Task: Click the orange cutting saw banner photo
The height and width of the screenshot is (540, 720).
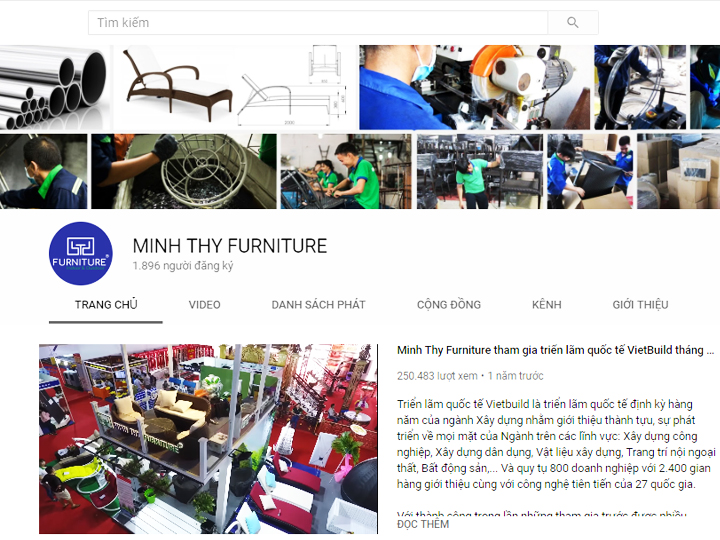Action: point(474,88)
